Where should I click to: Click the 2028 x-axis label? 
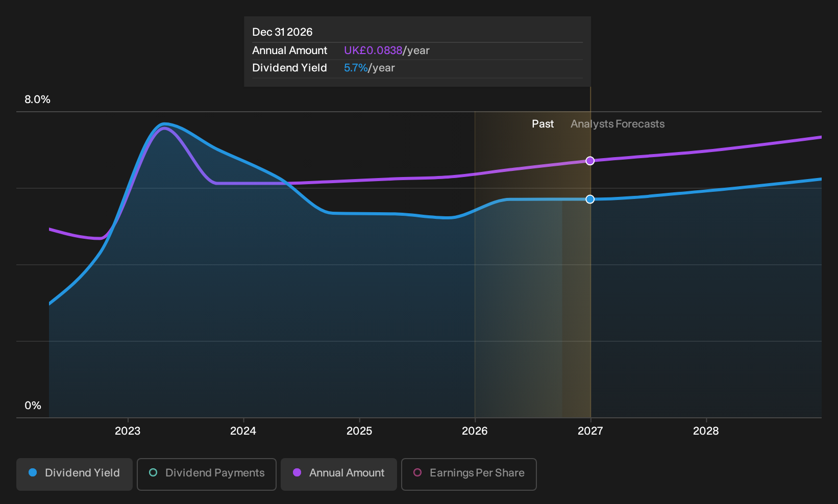click(706, 431)
